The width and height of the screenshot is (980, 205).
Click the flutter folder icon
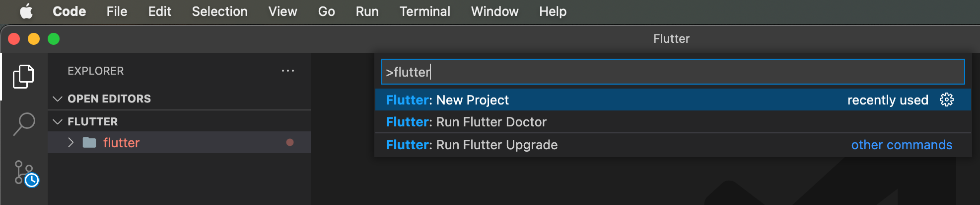(x=89, y=143)
